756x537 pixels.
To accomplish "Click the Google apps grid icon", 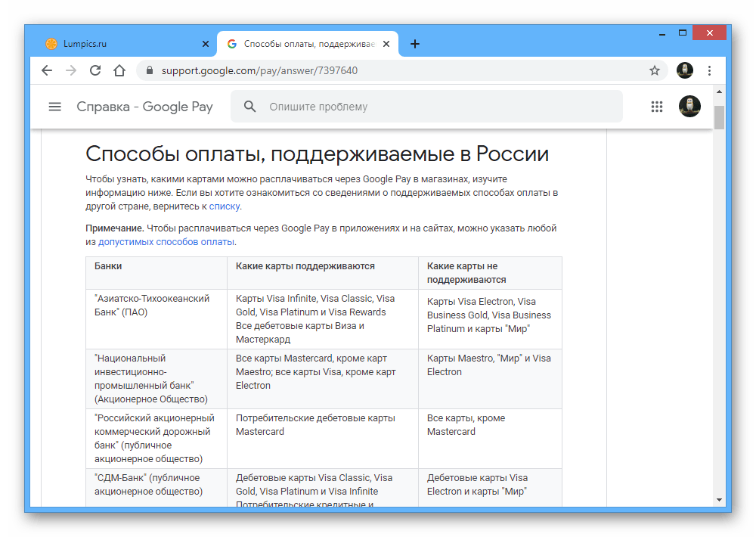I will (656, 107).
